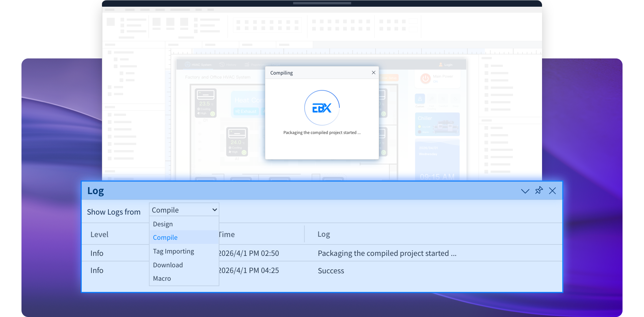Pin the Log panel
Screen dimensions: 644x317
(539, 190)
